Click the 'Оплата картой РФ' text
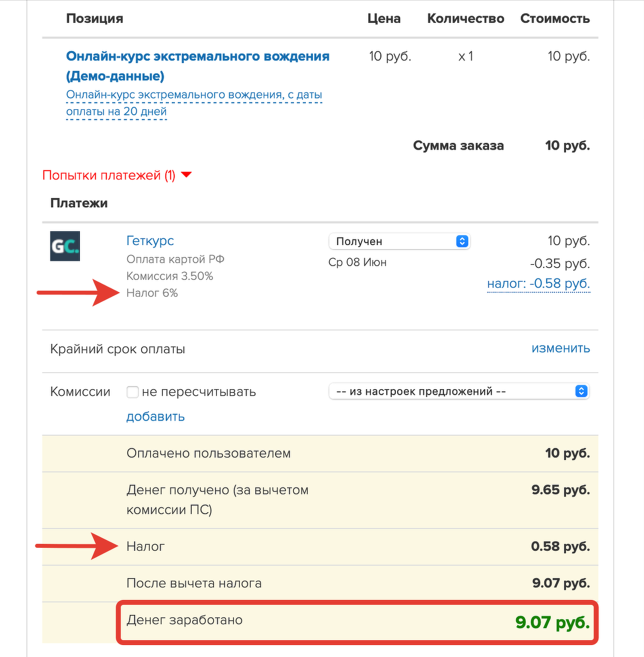Image resolution: width=644 pixels, height=657 pixels. click(175, 259)
